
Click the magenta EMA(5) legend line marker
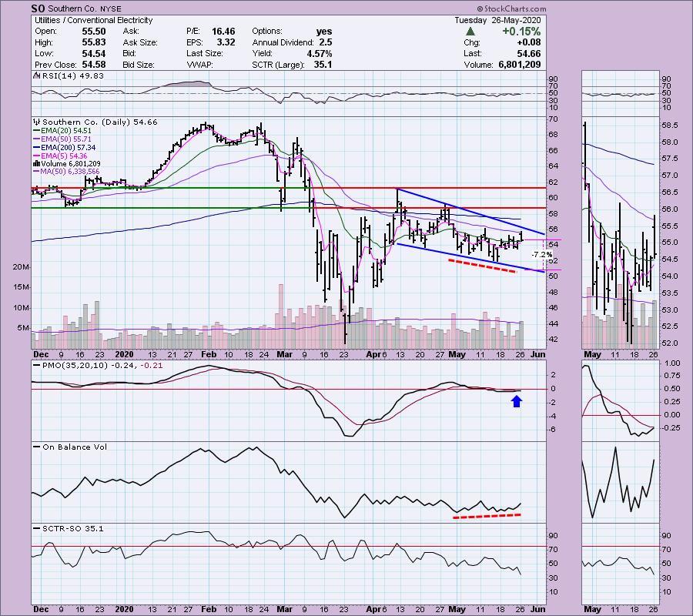(37, 156)
